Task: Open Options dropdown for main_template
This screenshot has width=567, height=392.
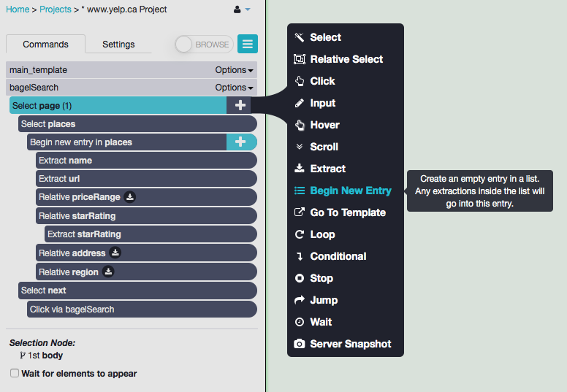Action: tap(234, 70)
